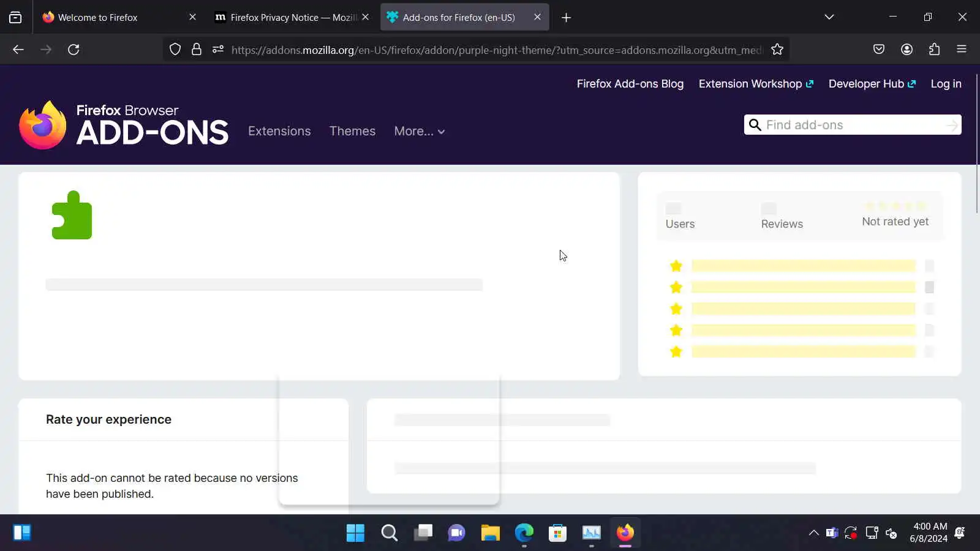Image resolution: width=980 pixels, height=551 pixels.
Task: Click the bottom star rating bar
Action: [x=804, y=351]
